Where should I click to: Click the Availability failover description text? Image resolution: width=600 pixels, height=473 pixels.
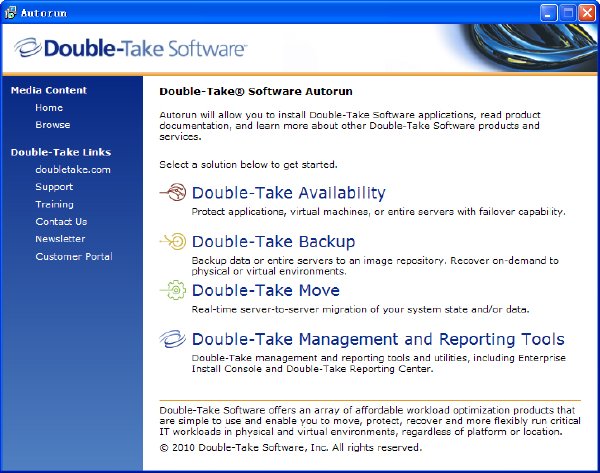point(378,212)
